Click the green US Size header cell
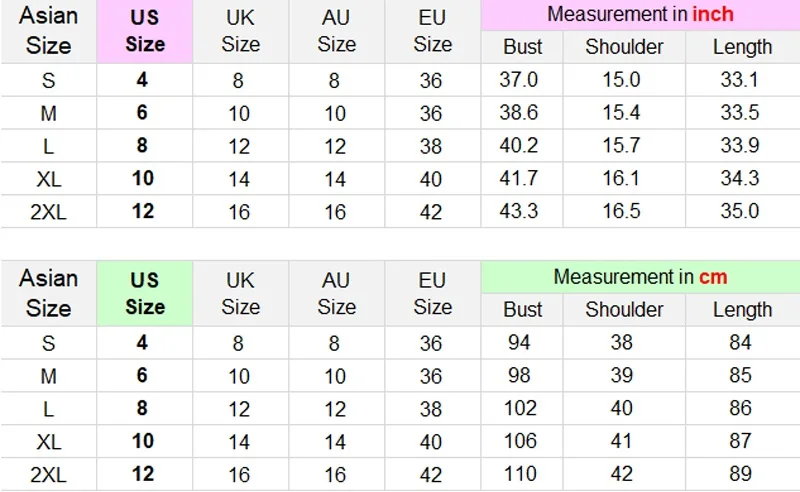Image resolution: width=800 pixels, height=492 pixels. coord(145,293)
